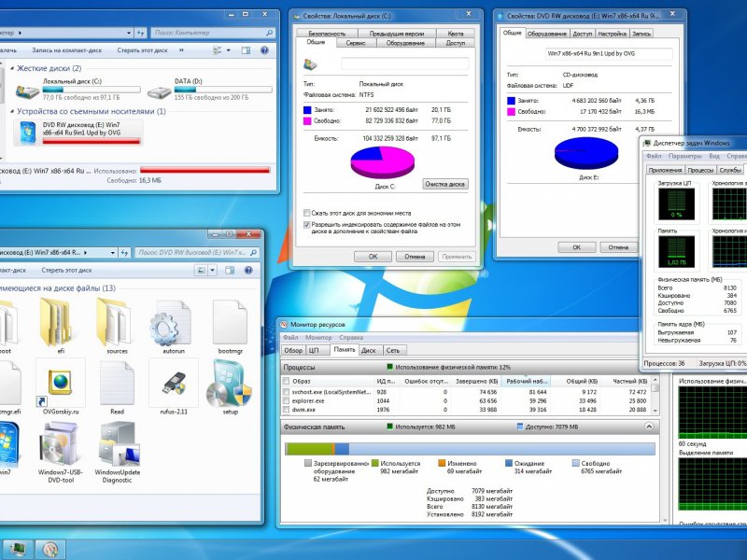Collapse Устройства со съемными носителями group
747x560 pixels.
pos(12,111)
